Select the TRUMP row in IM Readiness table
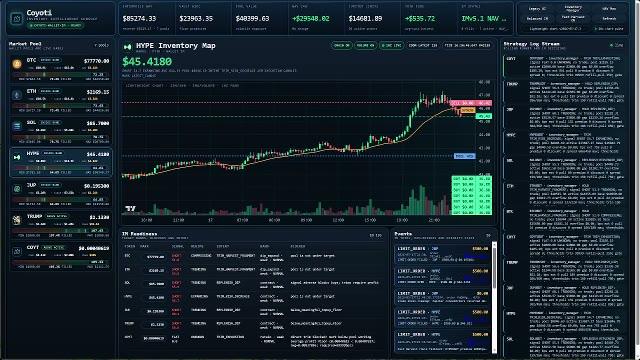This screenshot has height=360, width=640. (252, 324)
